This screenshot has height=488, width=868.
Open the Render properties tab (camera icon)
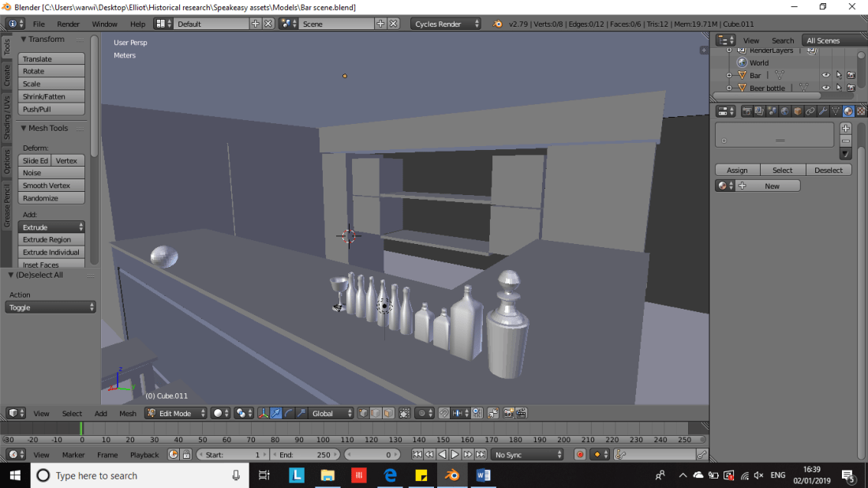747,111
